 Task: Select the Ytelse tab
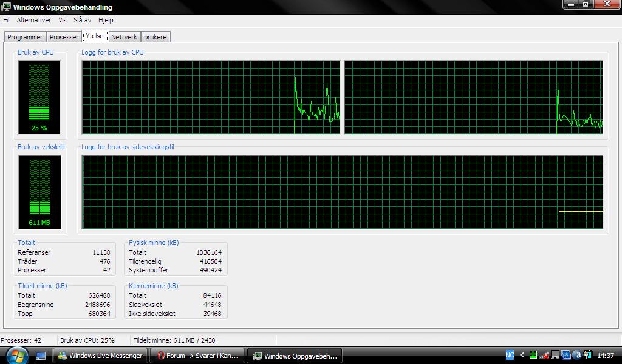95,36
